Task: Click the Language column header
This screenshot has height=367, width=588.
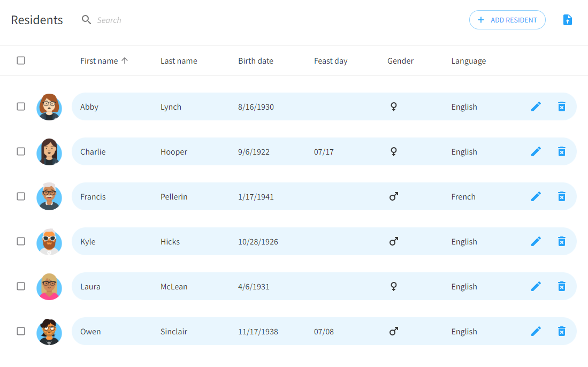Action: coord(468,61)
